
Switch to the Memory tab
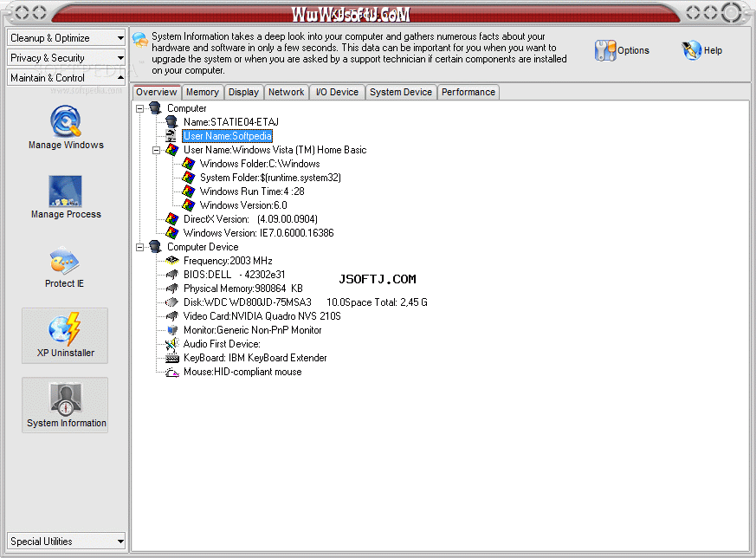point(203,92)
